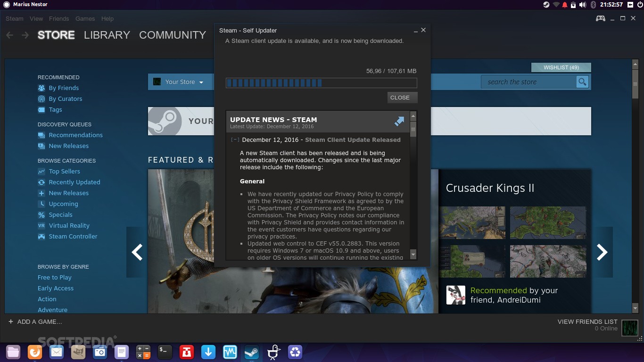
Task: Open the system monitor dock icon
Action: 230,352
